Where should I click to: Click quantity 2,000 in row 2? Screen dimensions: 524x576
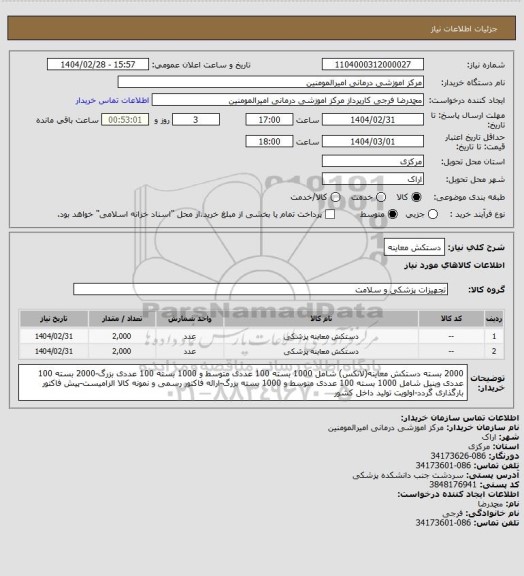click(122, 351)
